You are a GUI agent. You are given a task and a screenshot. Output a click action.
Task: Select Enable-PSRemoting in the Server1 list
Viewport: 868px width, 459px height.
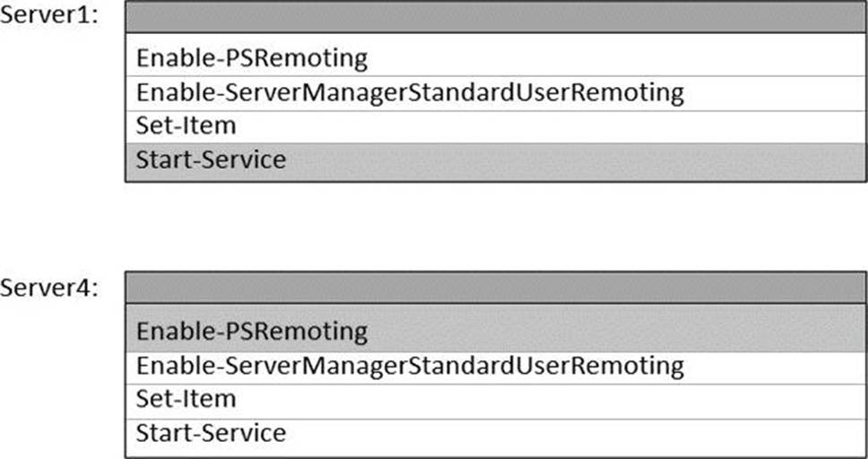pos(495,59)
